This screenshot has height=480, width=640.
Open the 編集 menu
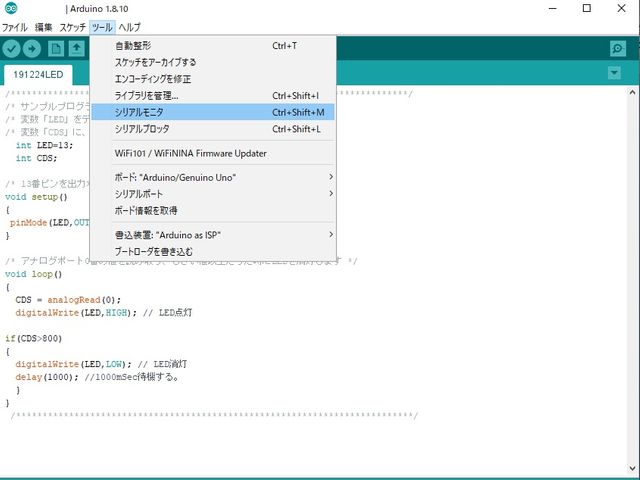pyautogui.click(x=44, y=27)
